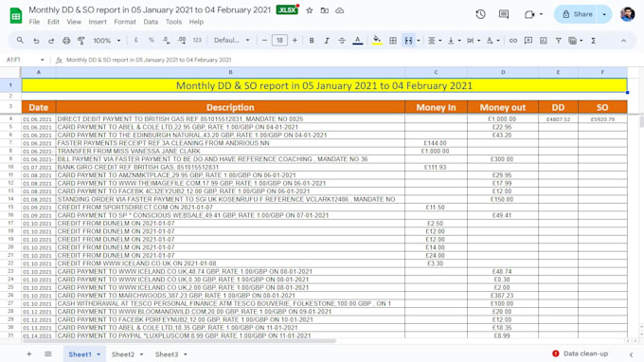This screenshot has width=644, height=362.
Task: Open the File menu
Action: coord(34,22)
